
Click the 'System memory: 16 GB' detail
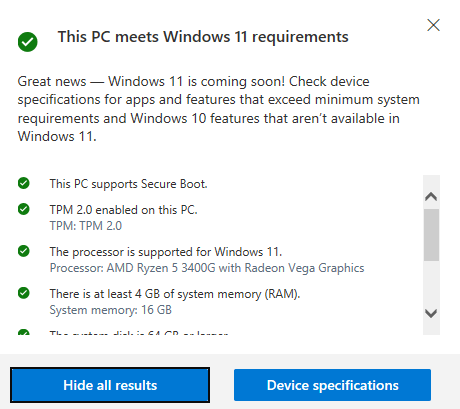click(x=111, y=310)
